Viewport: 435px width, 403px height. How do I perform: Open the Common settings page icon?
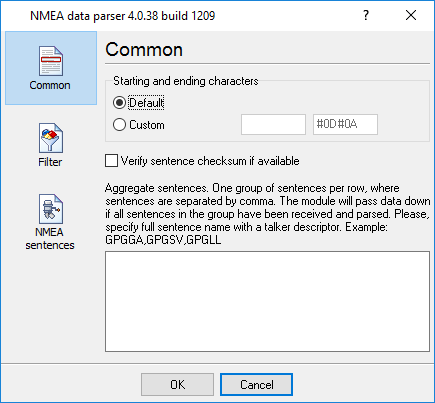coord(51,61)
